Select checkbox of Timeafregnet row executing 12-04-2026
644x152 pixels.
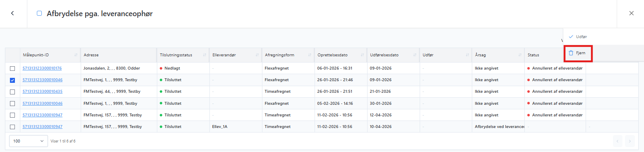(x=12, y=115)
